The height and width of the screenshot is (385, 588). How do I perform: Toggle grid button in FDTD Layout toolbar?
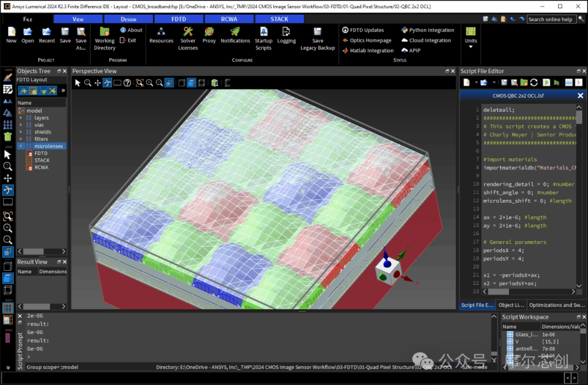click(33, 90)
